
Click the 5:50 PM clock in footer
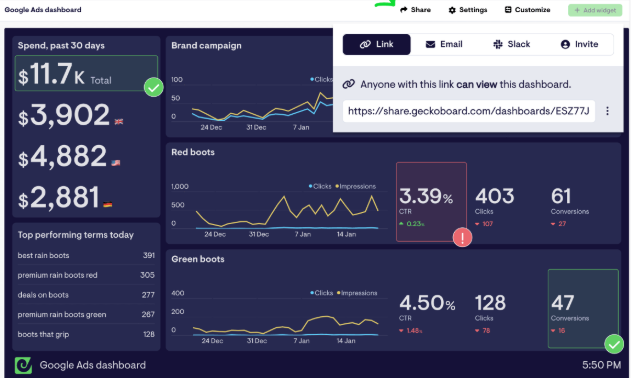point(601,365)
